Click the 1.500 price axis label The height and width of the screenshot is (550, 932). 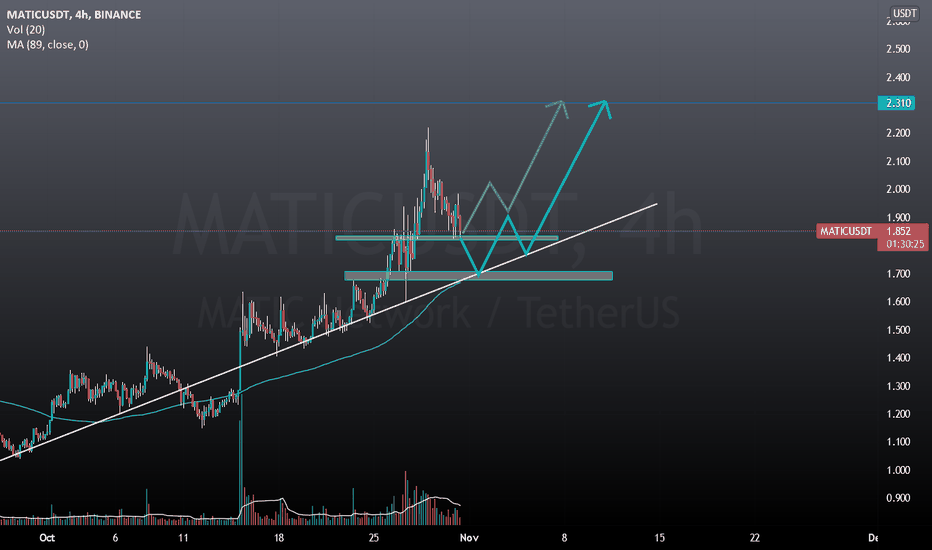pos(898,329)
